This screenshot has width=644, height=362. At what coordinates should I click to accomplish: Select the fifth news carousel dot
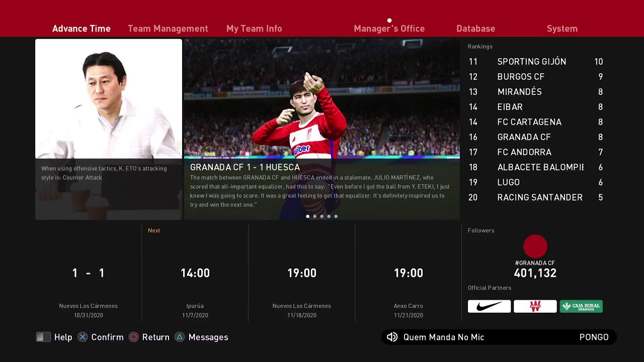(x=336, y=216)
